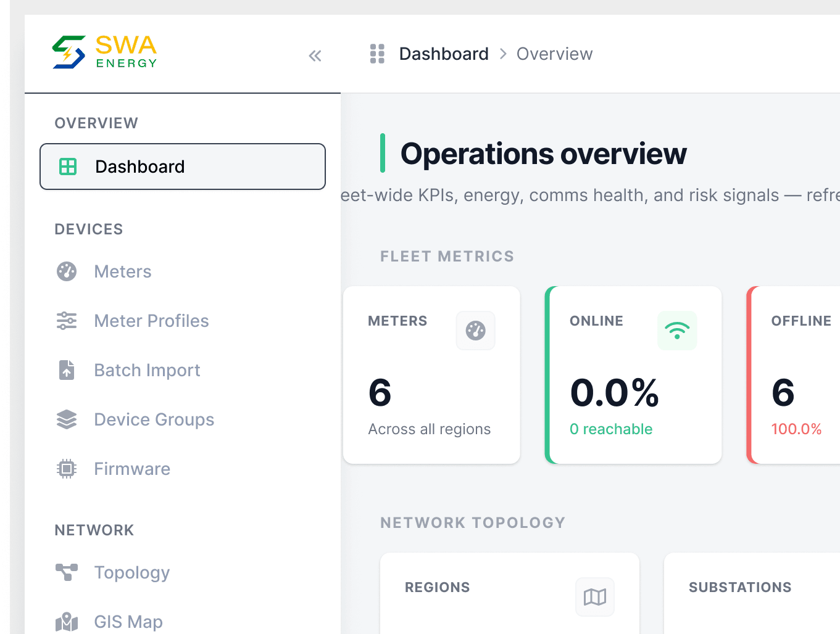Click the "Across all regions" caption
Image resolution: width=840 pixels, height=634 pixels.
click(x=430, y=429)
